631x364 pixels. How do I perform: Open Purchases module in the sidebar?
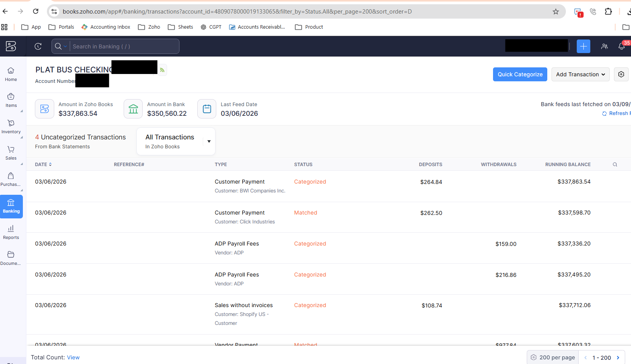click(11, 179)
